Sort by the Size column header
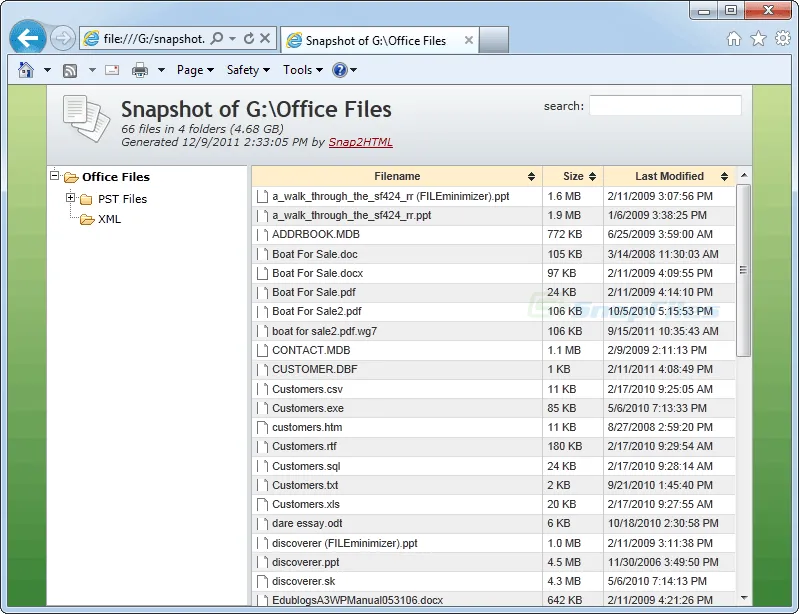The width and height of the screenshot is (799, 614). 573,176
